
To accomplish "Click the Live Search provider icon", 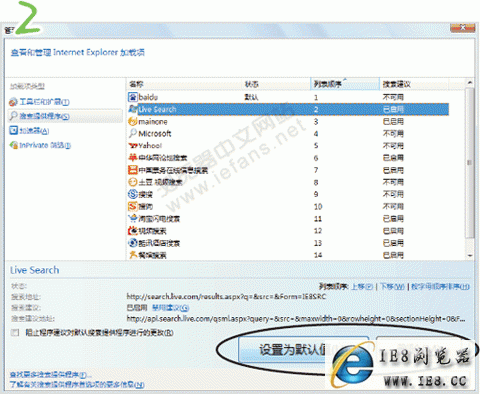I will click(x=133, y=109).
